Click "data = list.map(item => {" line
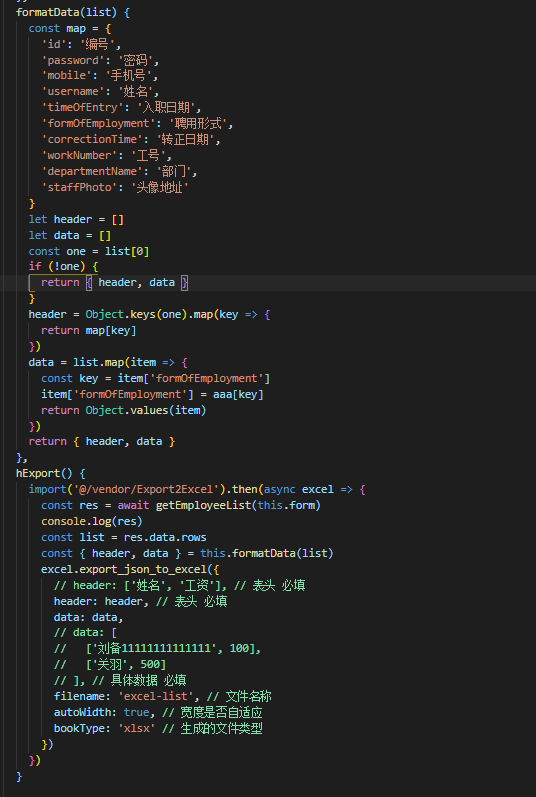Viewport: 536px width, 797px height. [x=108, y=362]
